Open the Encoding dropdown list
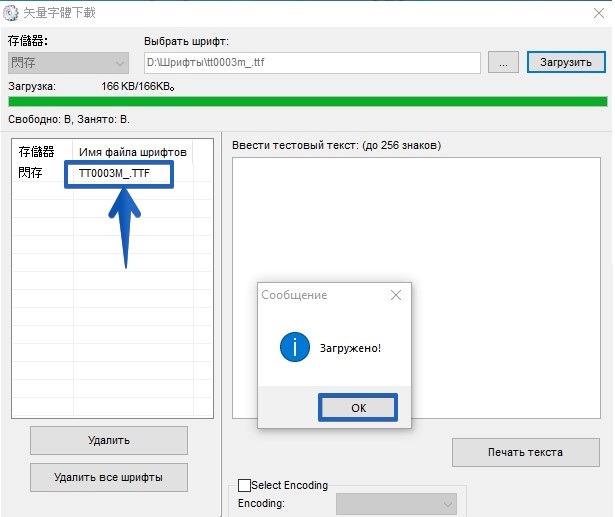Viewport: 615px width, 517px height. click(x=396, y=503)
